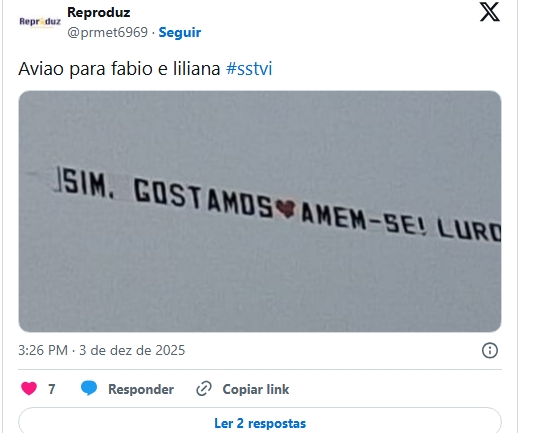Screen dimensions: 547x433
Task: Like the tweet with heart icon
Action: click(x=29, y=389)
